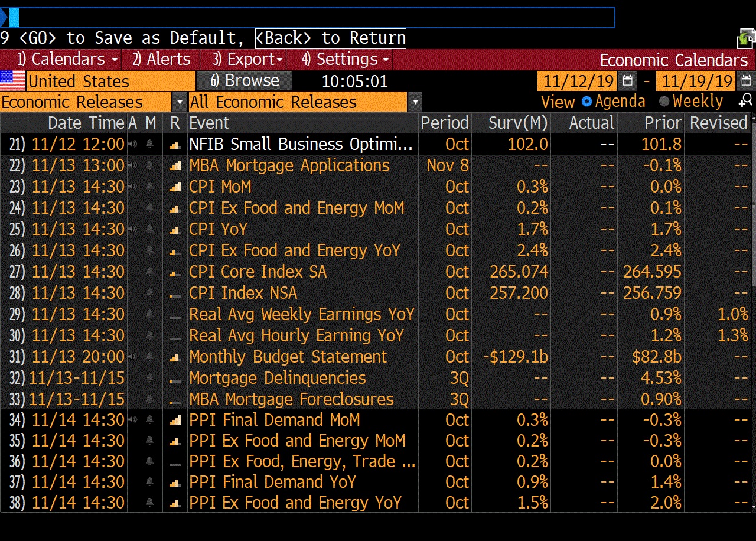
Task: Open NFIB Small Business Optimism event row
Action: click(x=301, y=144)
